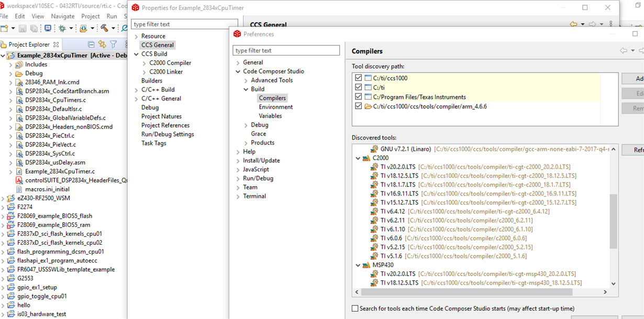644x319 pixels.
Task: Open the Run menu
Action: 112,16
